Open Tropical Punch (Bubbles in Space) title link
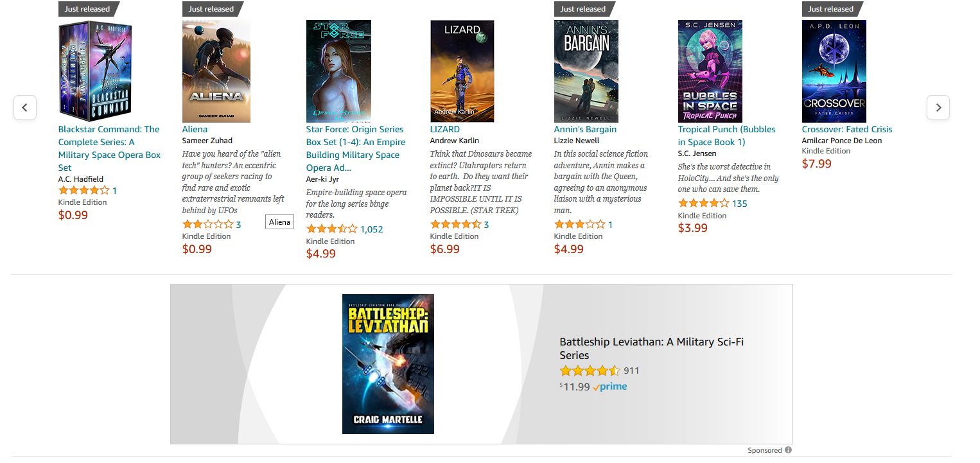Image resolution: width=980 pixels, height=463 pixels. pyautogui.click(x=727, y=135)
